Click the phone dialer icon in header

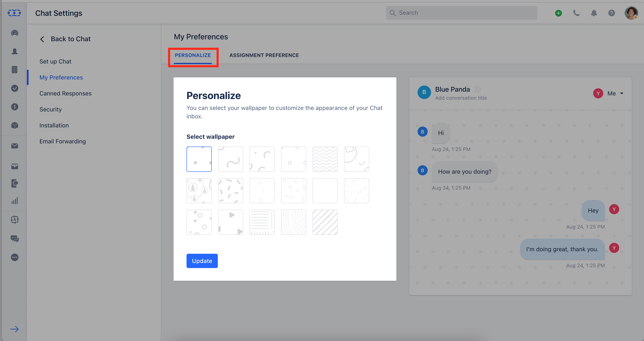click(x=576, y=13)
